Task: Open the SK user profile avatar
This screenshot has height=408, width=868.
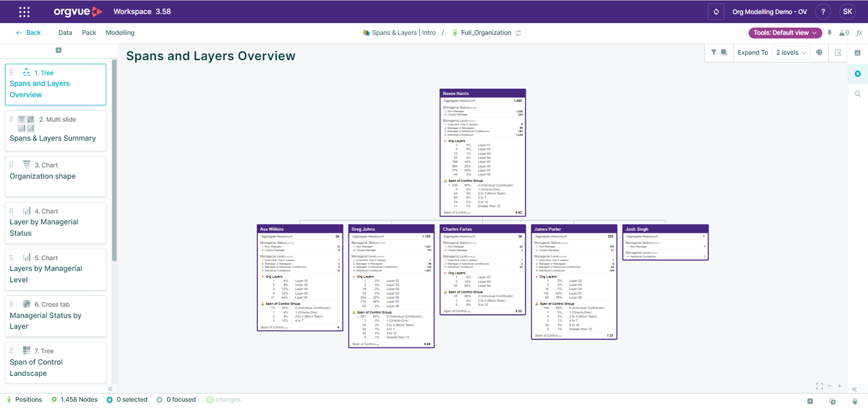Action: [848, 12]
